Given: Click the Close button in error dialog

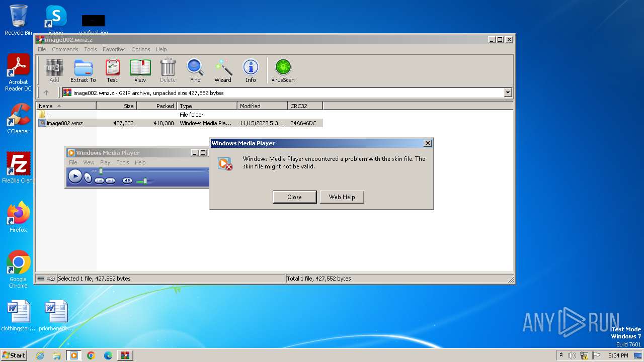Looking at the screenshot, I should click(x=294, y=197).
